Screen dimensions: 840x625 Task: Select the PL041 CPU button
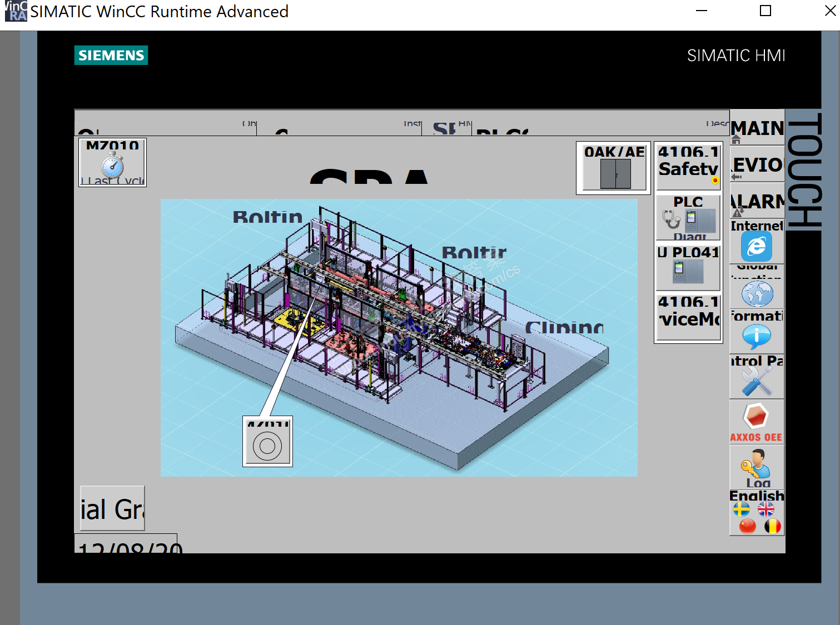688,267
